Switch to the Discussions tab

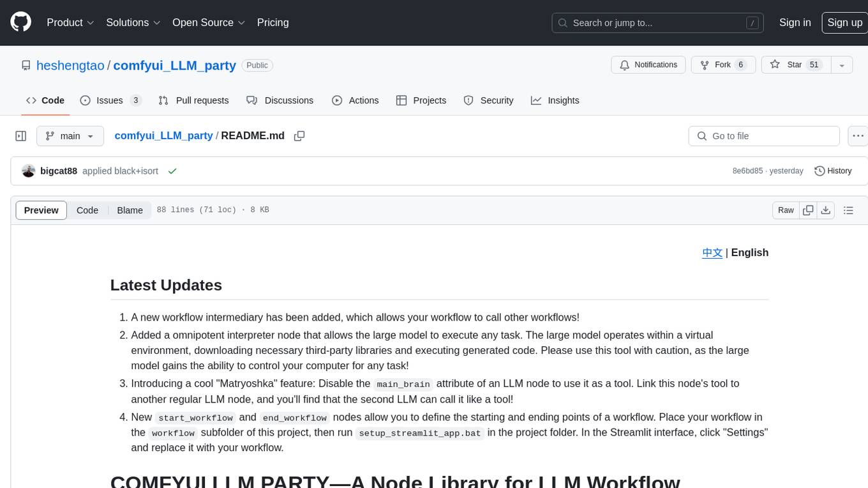click(x=280, y=100)
